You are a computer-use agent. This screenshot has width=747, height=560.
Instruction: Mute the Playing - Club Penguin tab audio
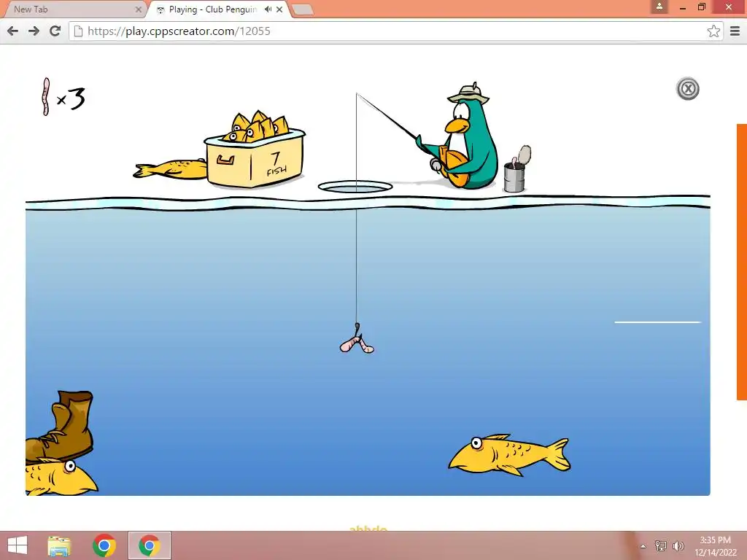pos(268,9)
